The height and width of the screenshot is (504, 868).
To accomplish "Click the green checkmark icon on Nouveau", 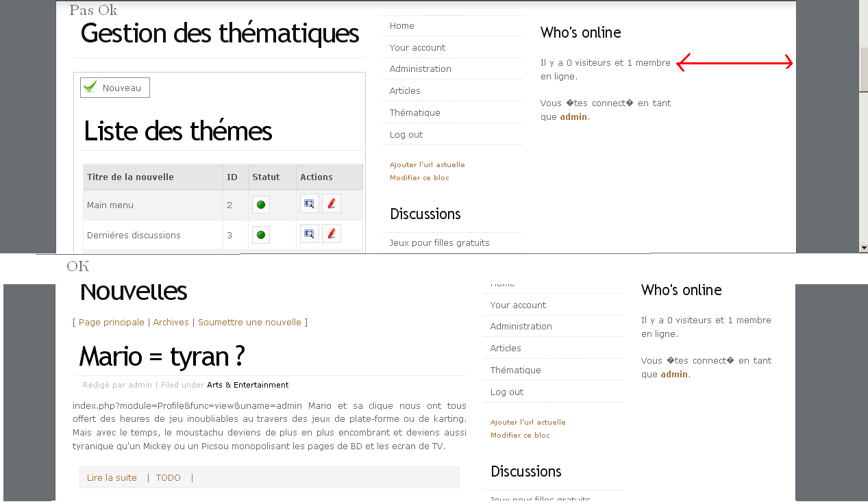I will (x=90, y=87).
